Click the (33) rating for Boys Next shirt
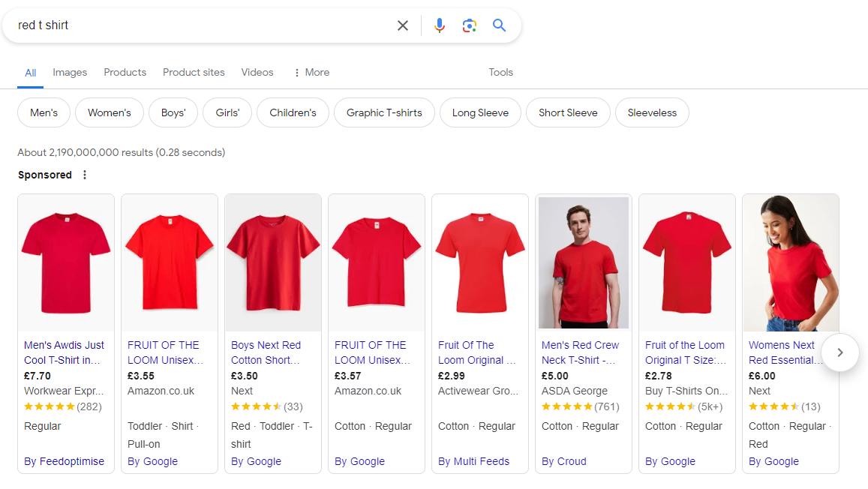868x489 pixels. click(x=267, y=406)
